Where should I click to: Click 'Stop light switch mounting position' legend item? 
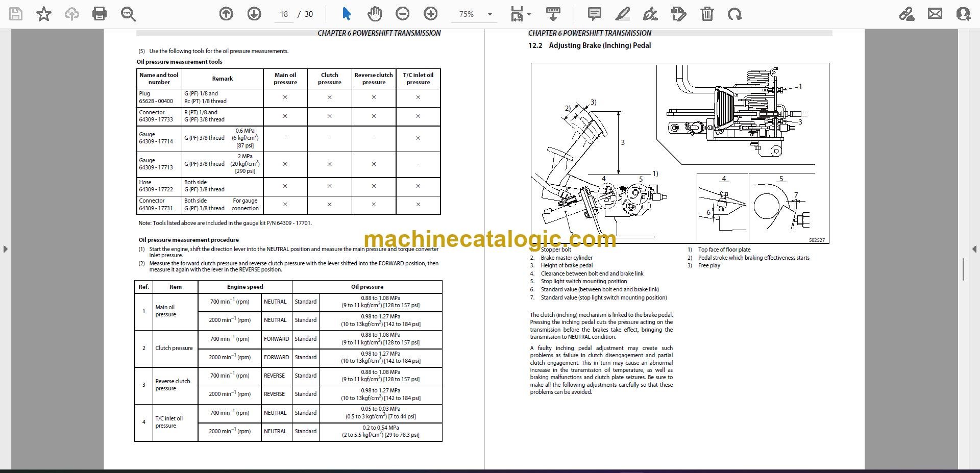pos(584,281)
